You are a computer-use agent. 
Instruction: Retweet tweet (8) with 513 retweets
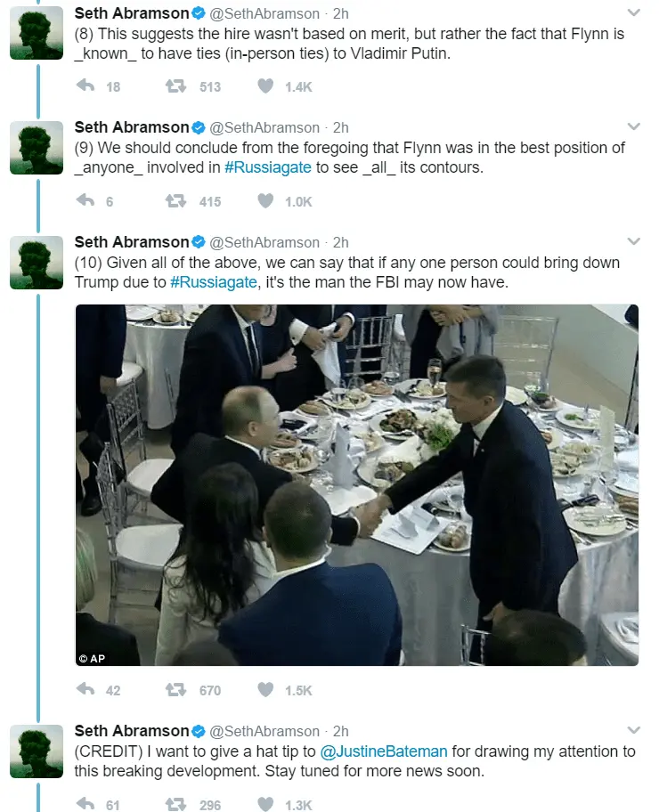(176, 86)
